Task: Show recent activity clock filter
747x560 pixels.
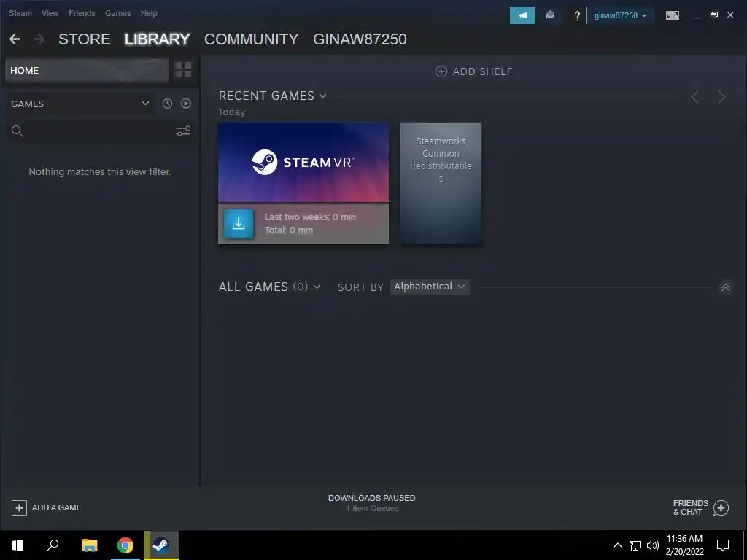Action: coord(167,104)
